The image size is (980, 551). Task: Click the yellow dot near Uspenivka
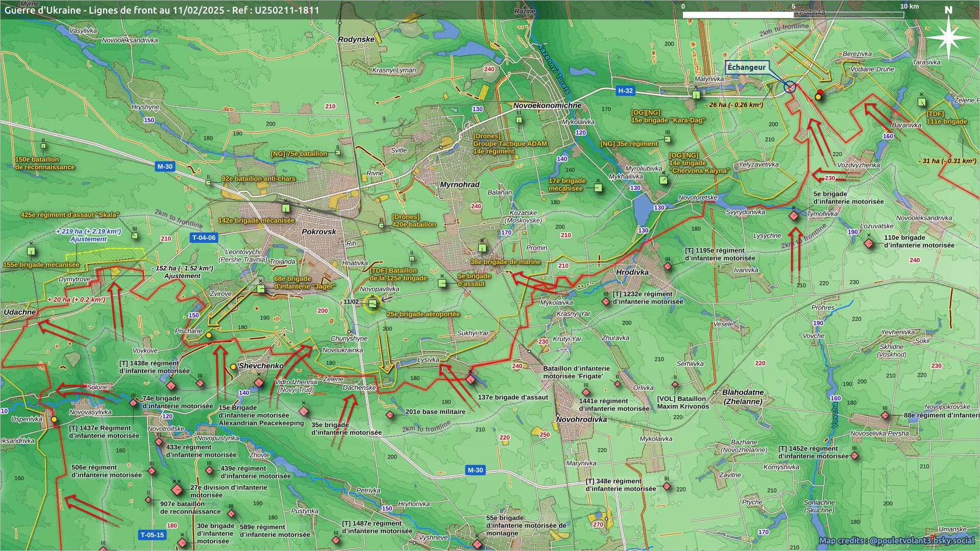[x=54, y=419]
